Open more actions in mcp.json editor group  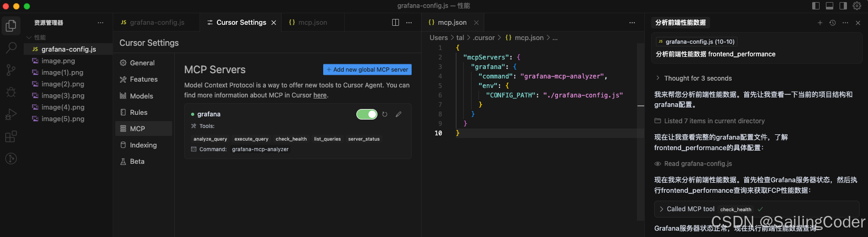click(x=632, y=23)
